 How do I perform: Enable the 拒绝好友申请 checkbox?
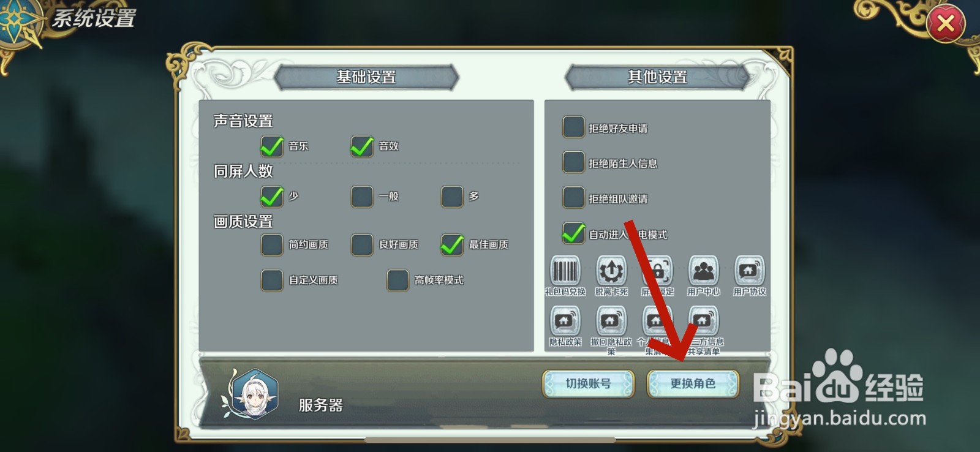pos(573,127)
